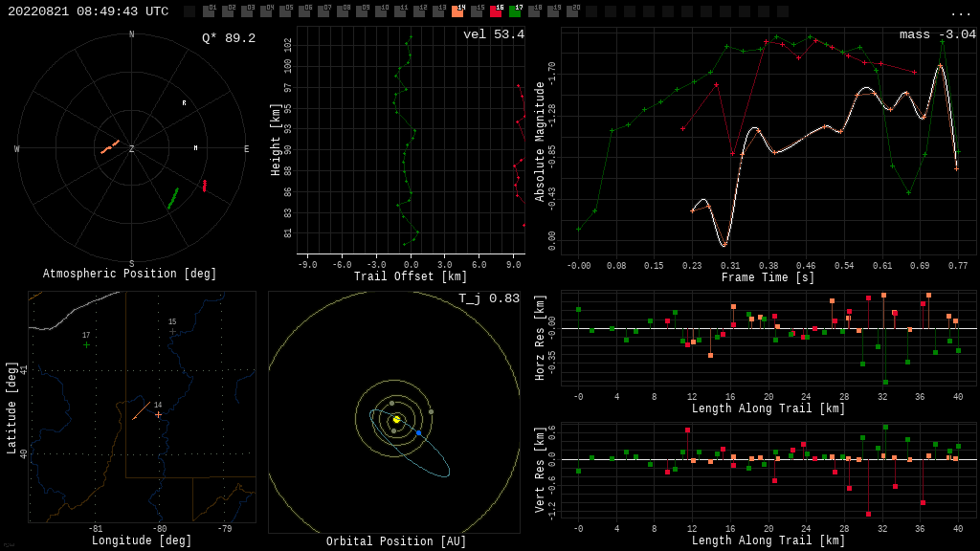Click the T_j 0.83 value

pyautogui.click(x=489, y=298)
